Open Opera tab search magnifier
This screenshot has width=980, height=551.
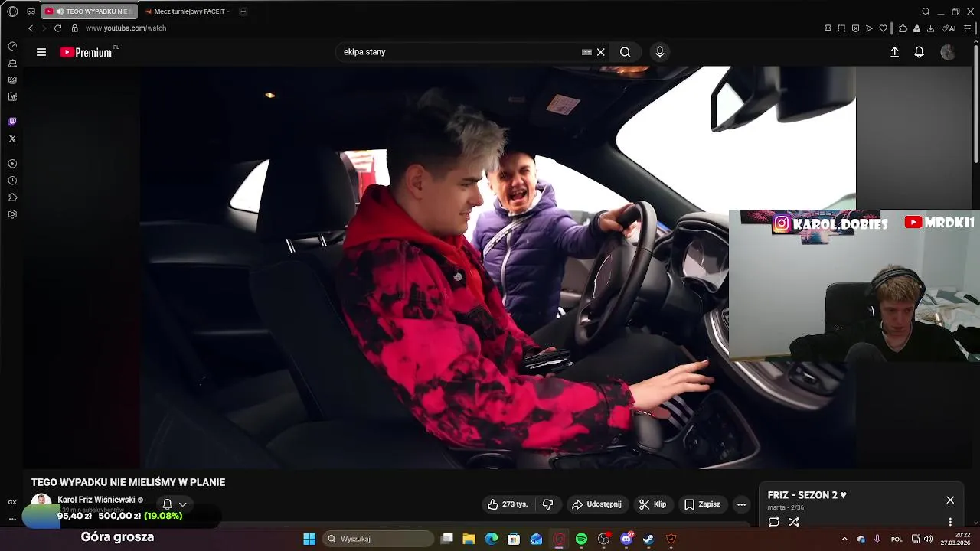(926, 11)
